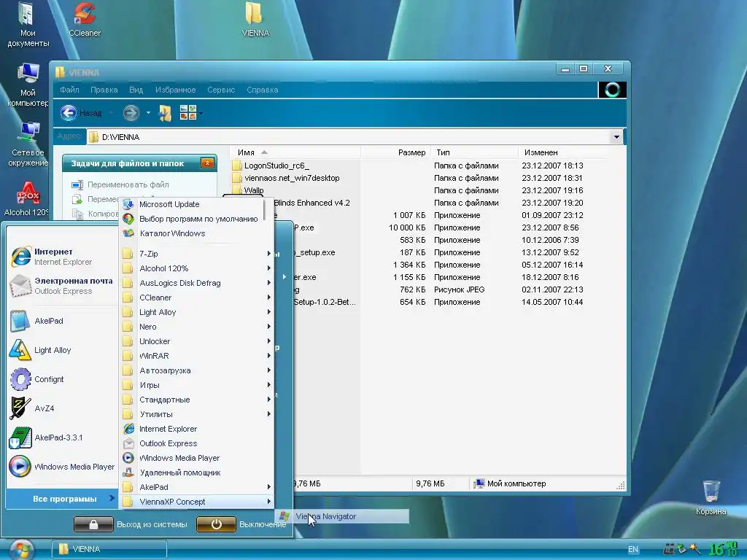Select the viennaos.net_win7desktop folder

[292, 178]
